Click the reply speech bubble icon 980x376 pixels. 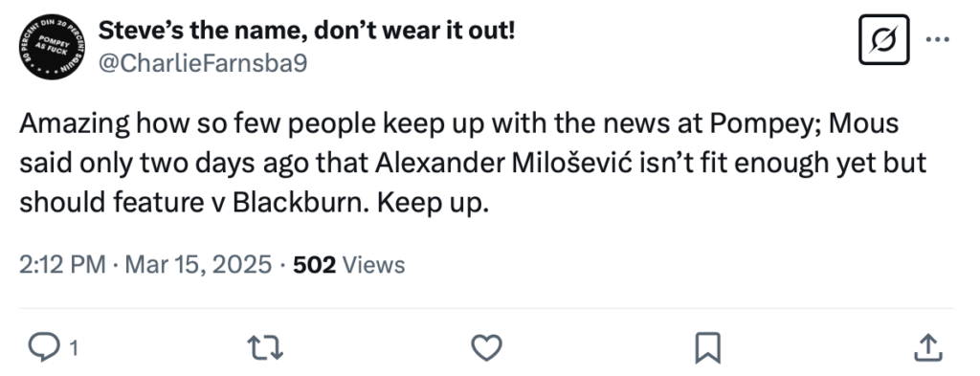tap(44, 347)
